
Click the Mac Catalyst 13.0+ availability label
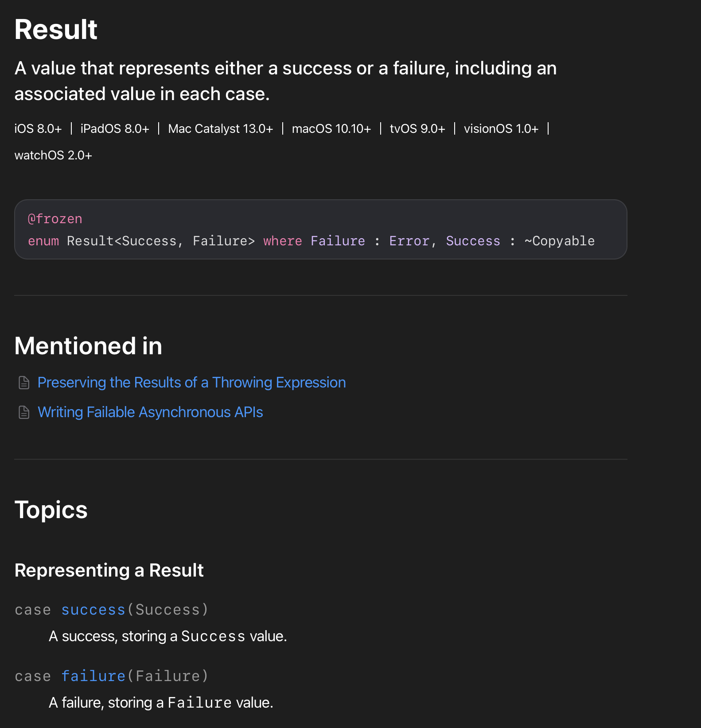220,129
